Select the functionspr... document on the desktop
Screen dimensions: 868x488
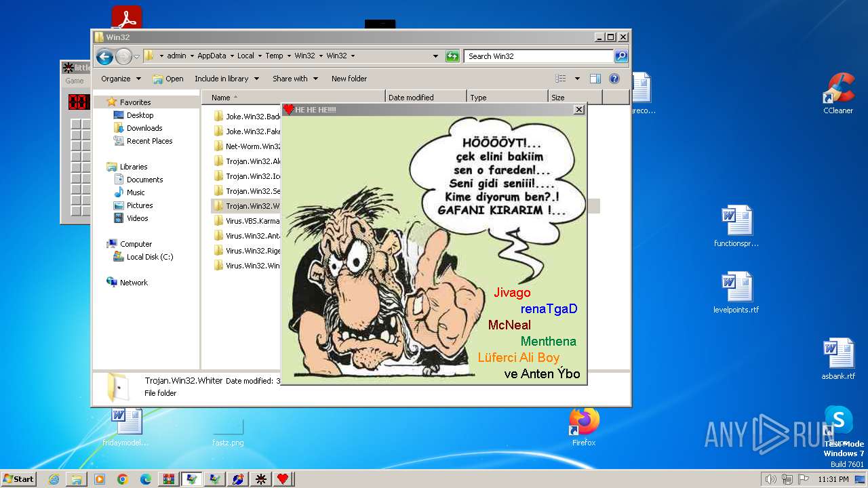coord(736,226)
